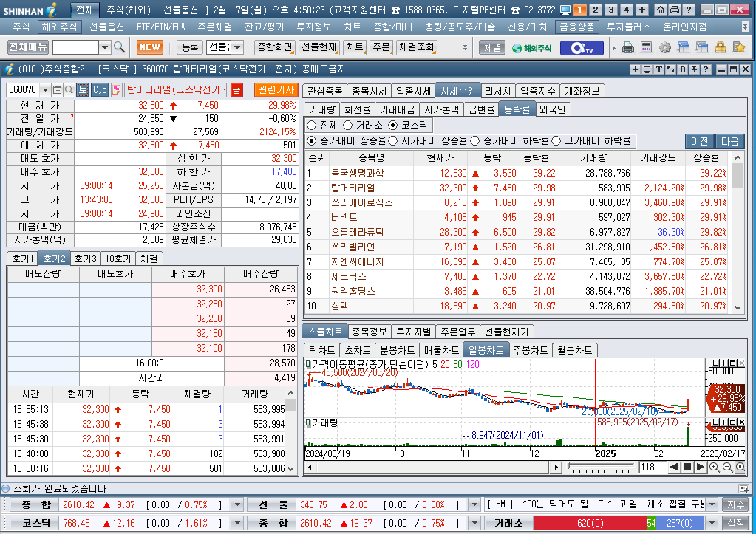Switch to virtual screen 3
Viewport: 756px width, 534px height.
click(611, 10)
